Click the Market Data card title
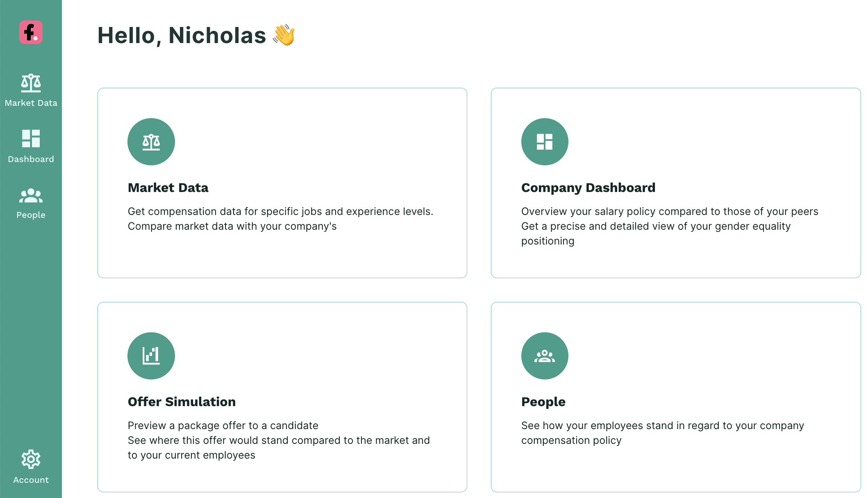The image size is (868, 498). click(168, 187)
